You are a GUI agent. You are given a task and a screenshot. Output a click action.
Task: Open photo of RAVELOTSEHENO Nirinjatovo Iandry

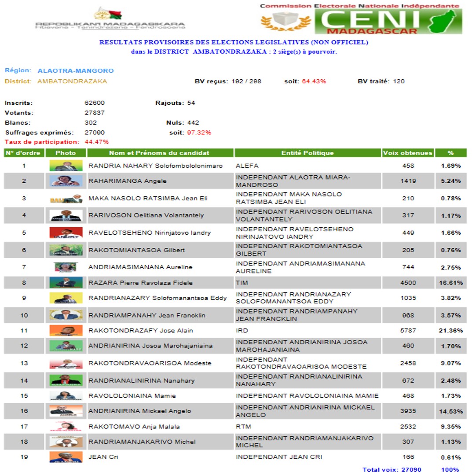pyautogui.click(x=66, y=233)
